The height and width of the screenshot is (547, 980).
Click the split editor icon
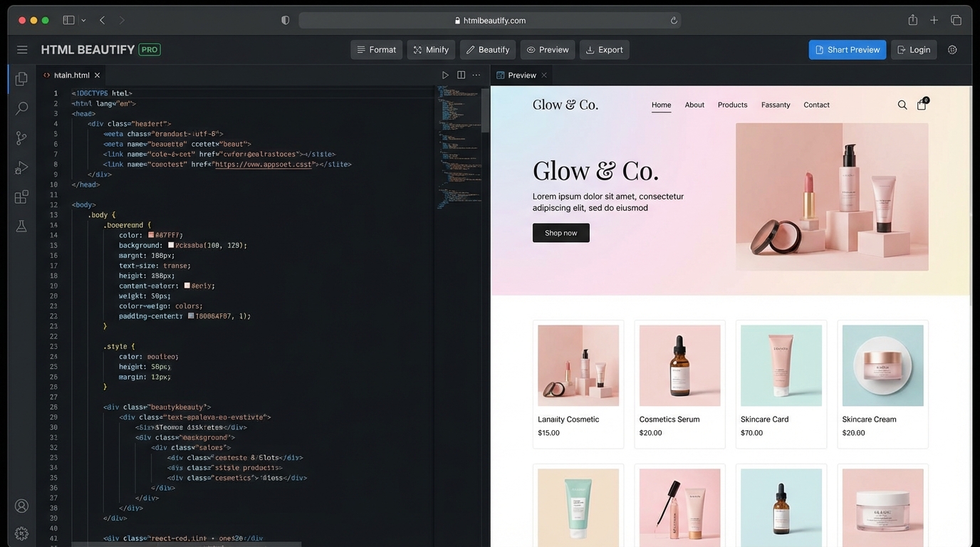[x=461, y=74]
